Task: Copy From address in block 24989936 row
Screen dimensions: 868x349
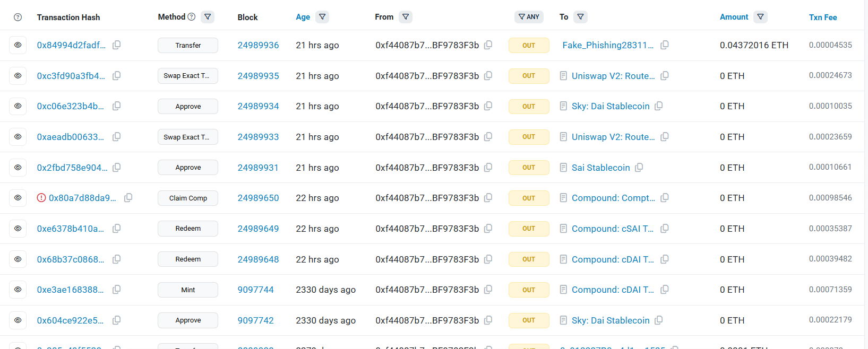Action: (488, 45)
